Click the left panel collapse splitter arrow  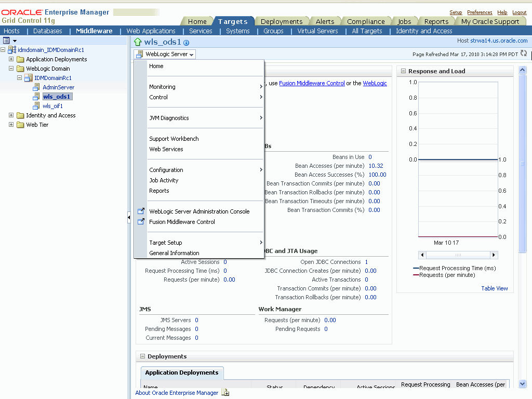[129, 218]
